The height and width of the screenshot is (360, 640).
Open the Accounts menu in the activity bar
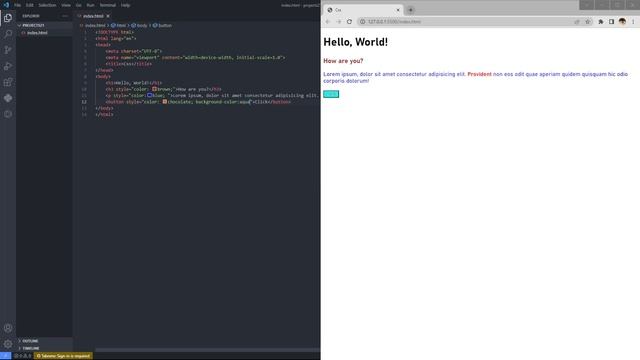(8, 328)
